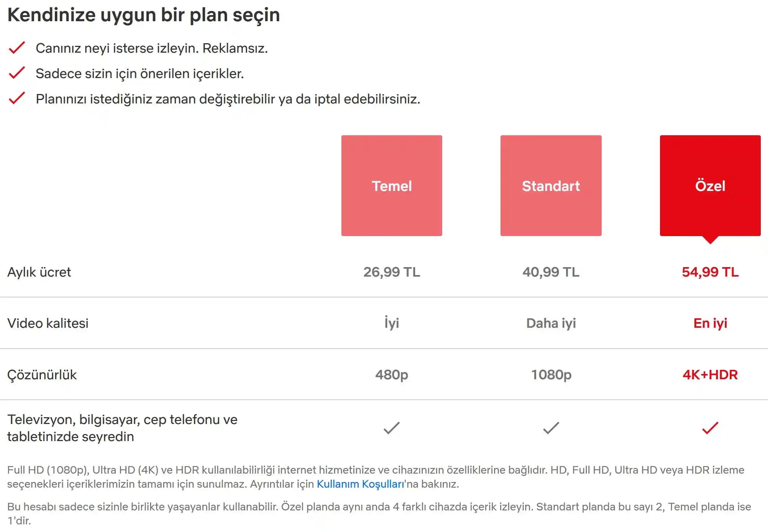Click the Aylık ücret row label
Screen dimensions: 768x532
click(39, 272)
